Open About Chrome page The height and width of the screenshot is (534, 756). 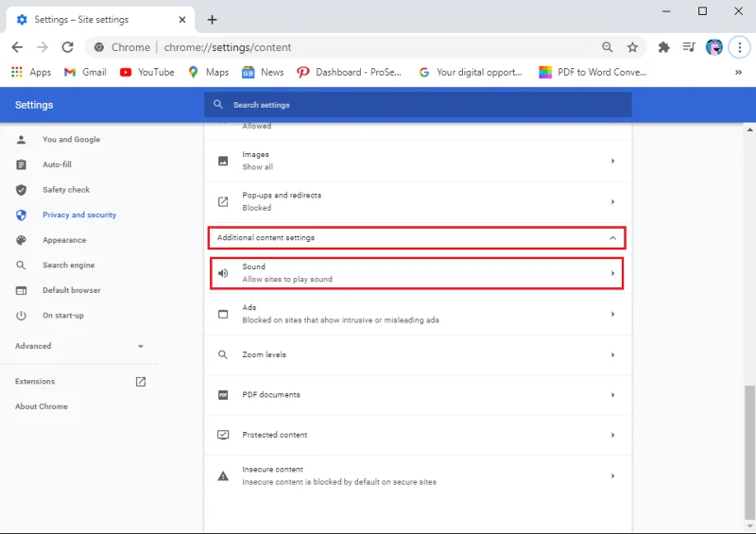click(42, 406)
